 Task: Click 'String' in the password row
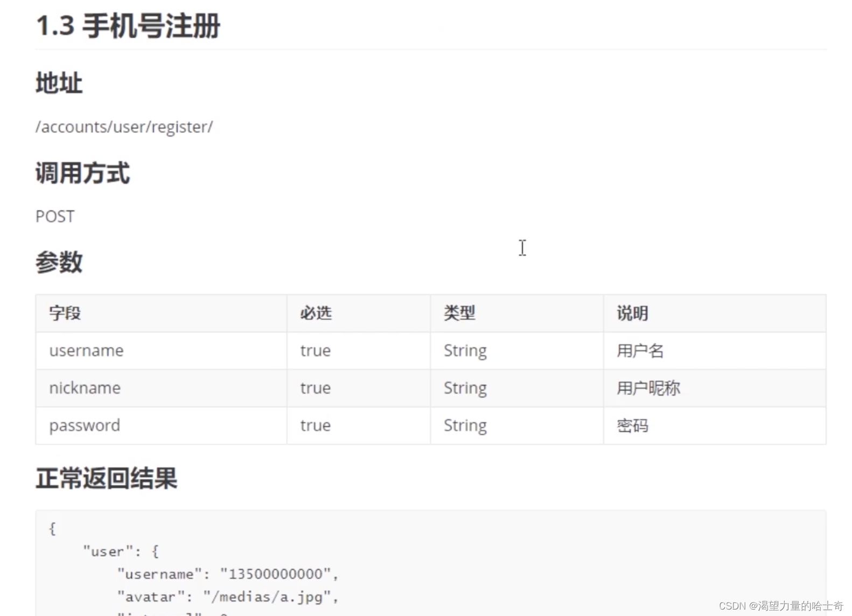click(465, 426)
